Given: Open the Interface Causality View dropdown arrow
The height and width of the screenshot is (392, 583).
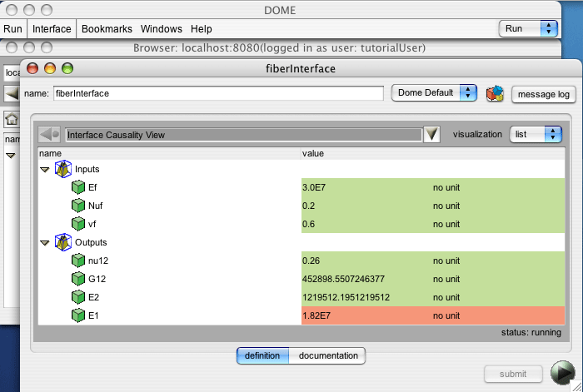Looking at the screenshot, I should pyautogui.click(x=431, y=135).
